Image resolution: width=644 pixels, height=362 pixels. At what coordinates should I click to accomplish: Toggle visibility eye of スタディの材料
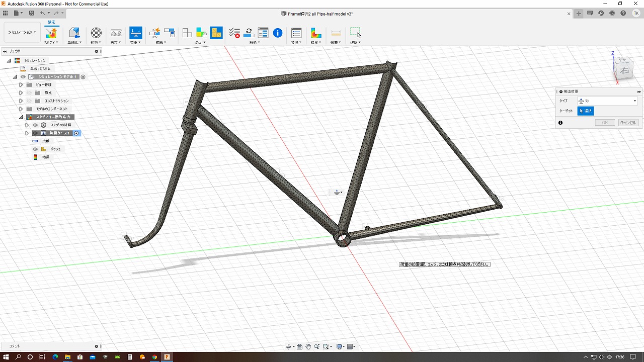(x=35, y=125)
